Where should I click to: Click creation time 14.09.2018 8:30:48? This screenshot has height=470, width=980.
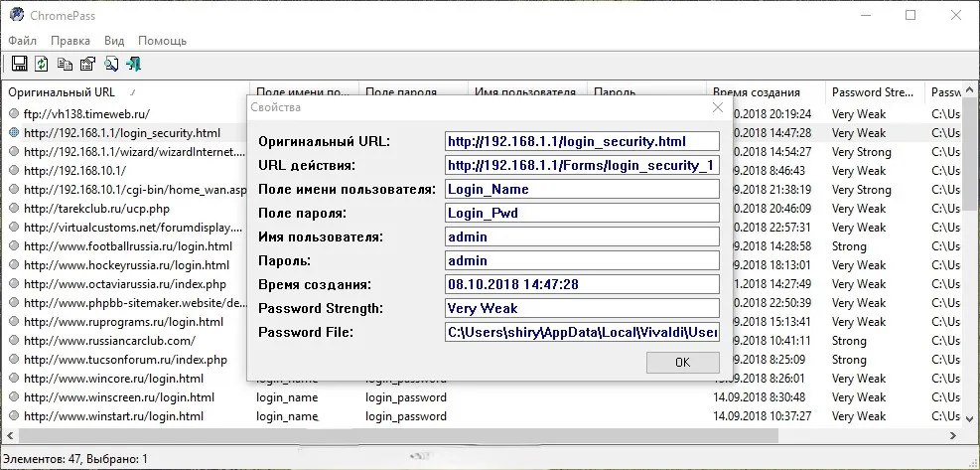[760, 396]
